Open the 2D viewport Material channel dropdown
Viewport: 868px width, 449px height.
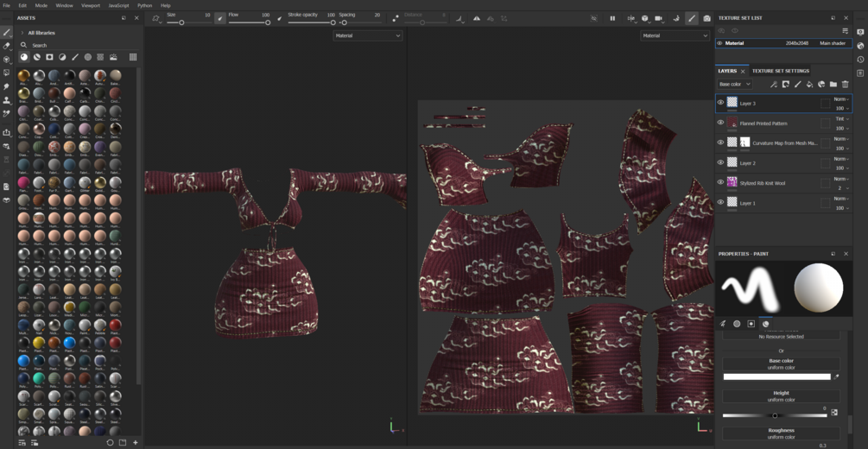[x=675, y=35]
